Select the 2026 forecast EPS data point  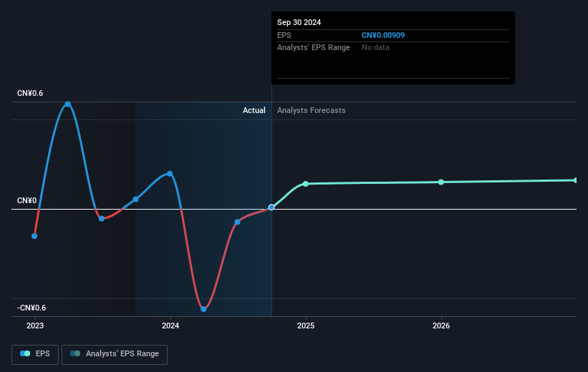point(441,182)
